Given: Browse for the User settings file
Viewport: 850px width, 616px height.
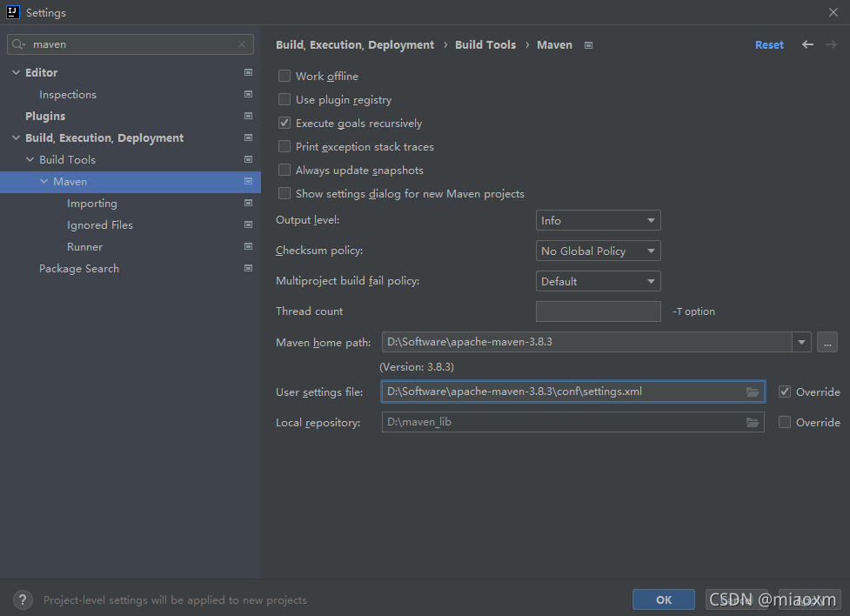Looking at the screenshot, I should (753, 392).
